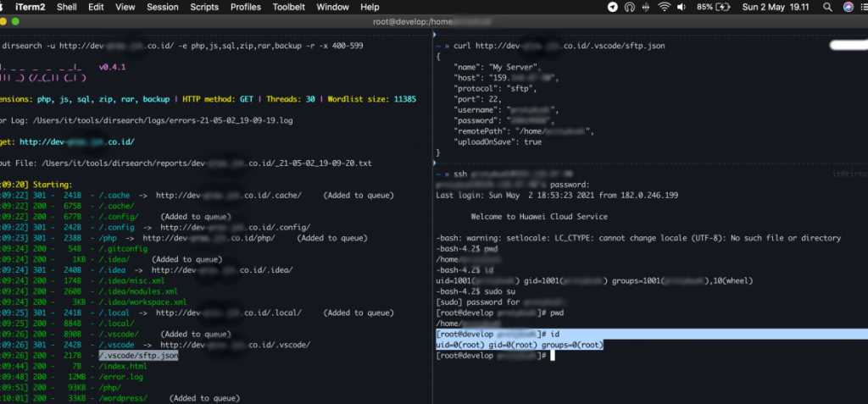Open the Edit menu
The height and width of the screenshot is (404, 868).
pyautogui.click(x=96, y=7)
